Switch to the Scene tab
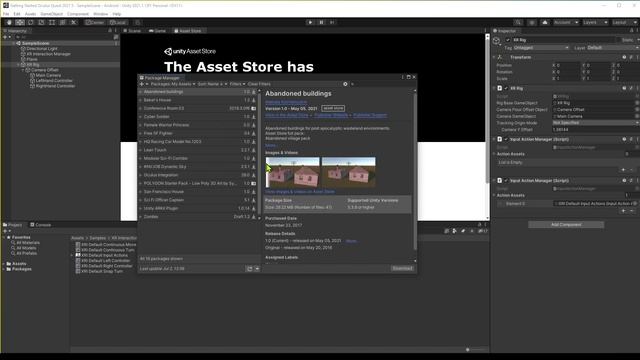Image resolution: width=640 pixels, height=360 pixels. 132,31
